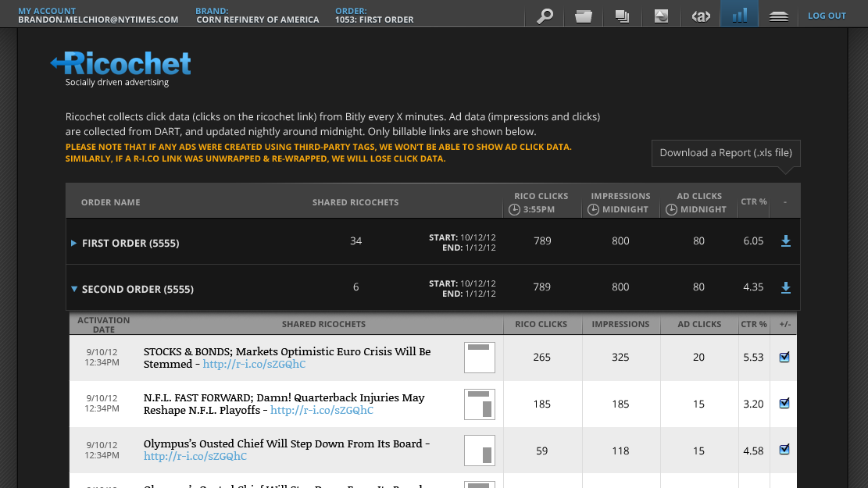Uncheck the Olympus's Ousted Chief row checkbox

(x=784, y=449)
